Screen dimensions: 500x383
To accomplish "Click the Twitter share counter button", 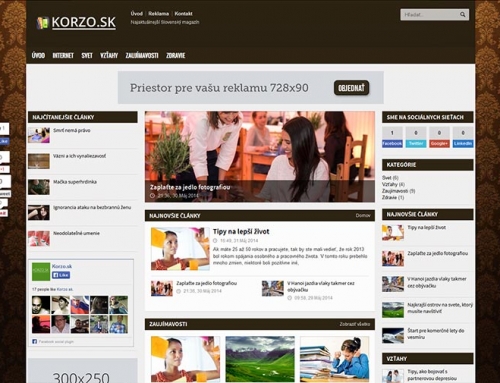I will 416,137.
